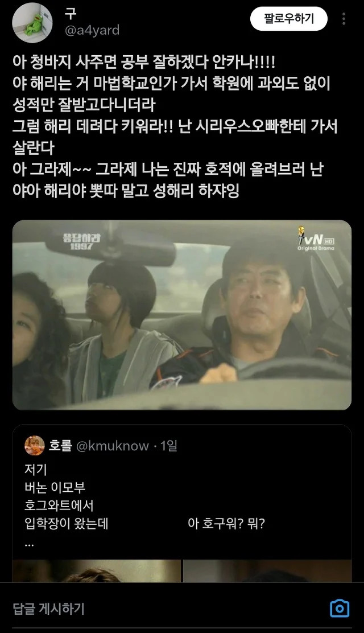
Task: Open the left image of quoted post
Action: [x=97, y=570]
